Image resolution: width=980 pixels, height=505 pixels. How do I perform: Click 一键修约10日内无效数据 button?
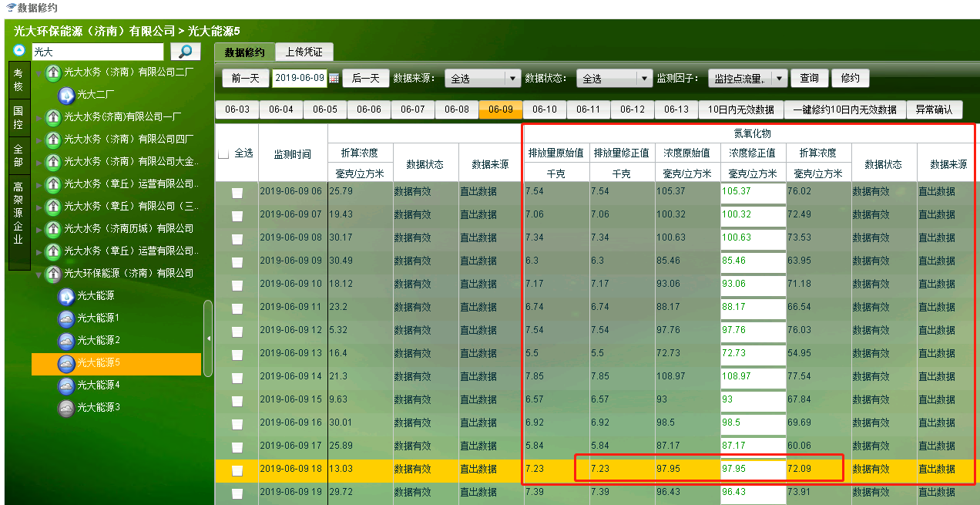845,109
